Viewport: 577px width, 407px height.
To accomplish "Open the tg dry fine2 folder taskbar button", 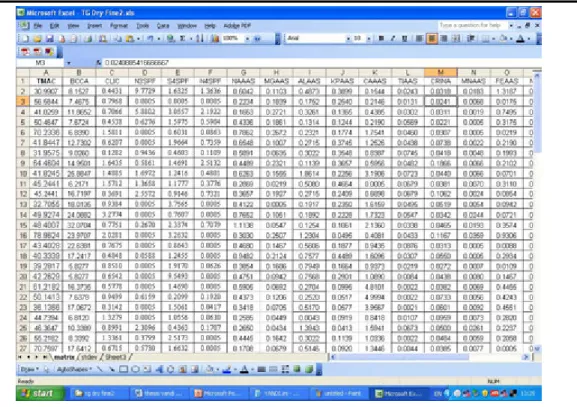I will [100, 393].
